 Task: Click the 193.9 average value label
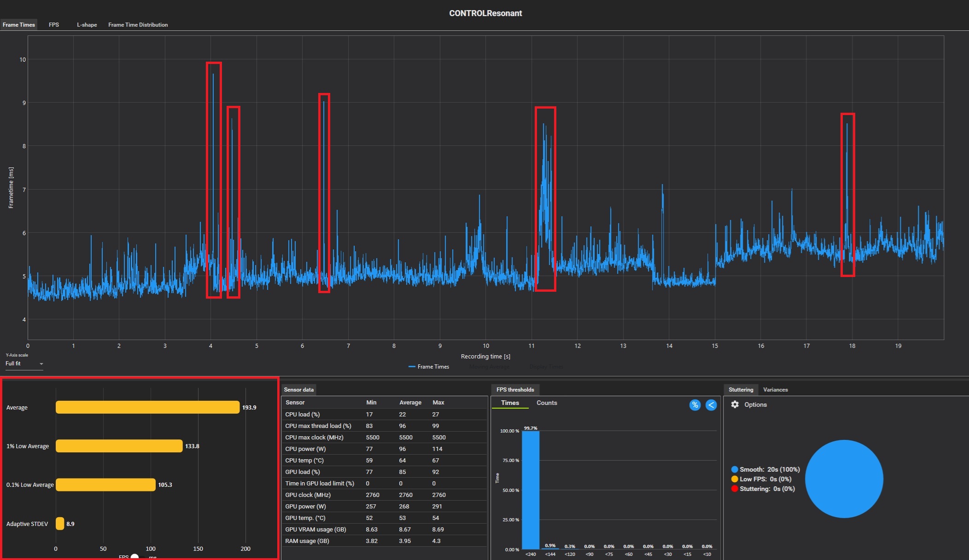[249, 407]
